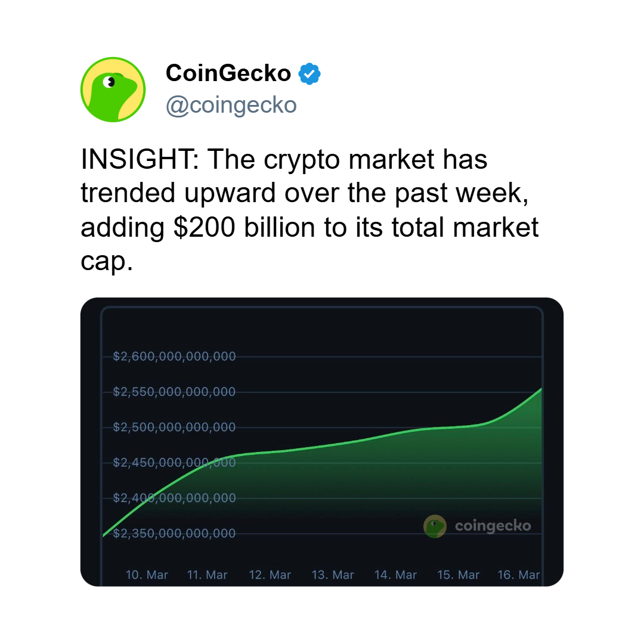
Task: Select the tweet text starting with INSIGHT
Action: (309, 210)
